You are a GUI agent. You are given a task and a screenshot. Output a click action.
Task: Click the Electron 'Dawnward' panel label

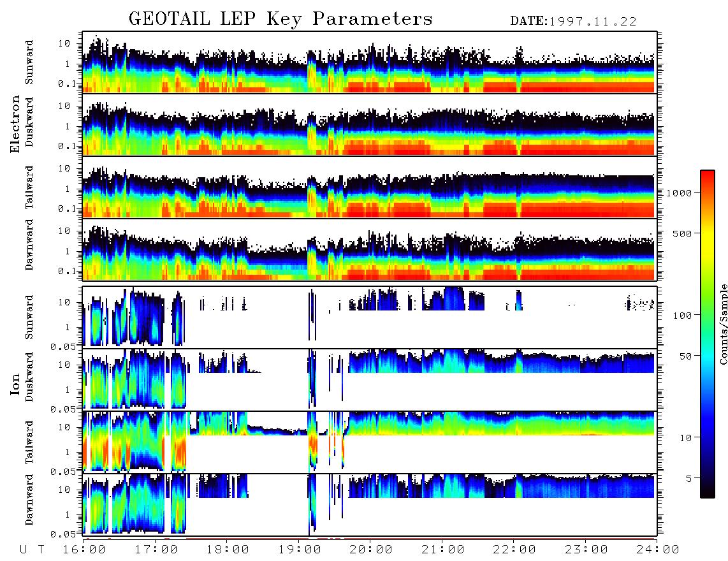coord(29,245)
